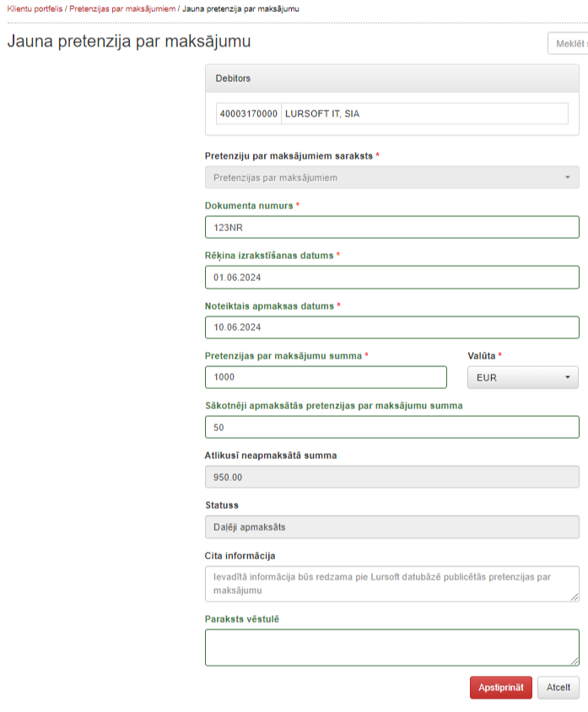Go to Pretenzijas par maksājumiem breadcrumb
588x712 pixels.
[121, 8]
